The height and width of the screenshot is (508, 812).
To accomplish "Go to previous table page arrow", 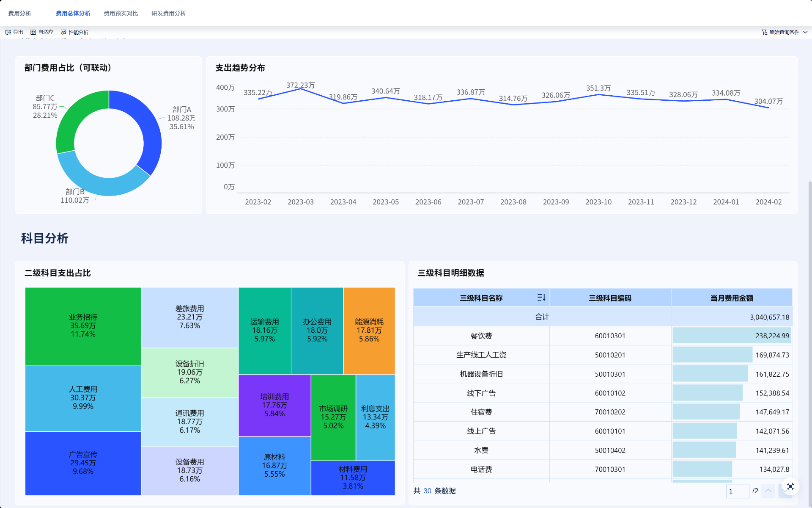I will [x=768, y=491].
